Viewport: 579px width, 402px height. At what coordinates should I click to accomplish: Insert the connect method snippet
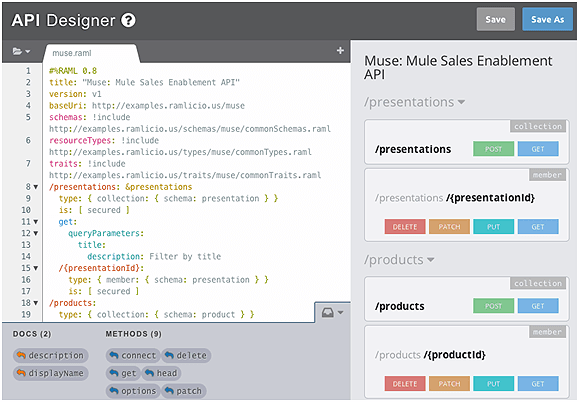tap(133, 355)
